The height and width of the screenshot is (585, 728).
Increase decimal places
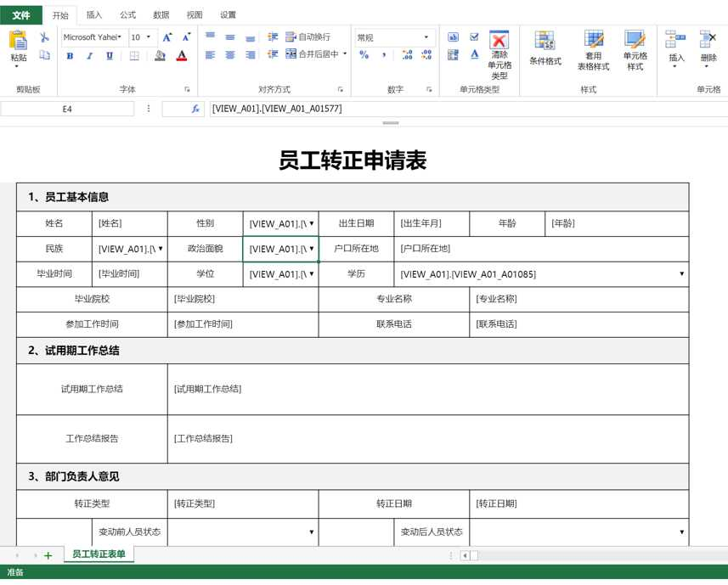[407, 54]
